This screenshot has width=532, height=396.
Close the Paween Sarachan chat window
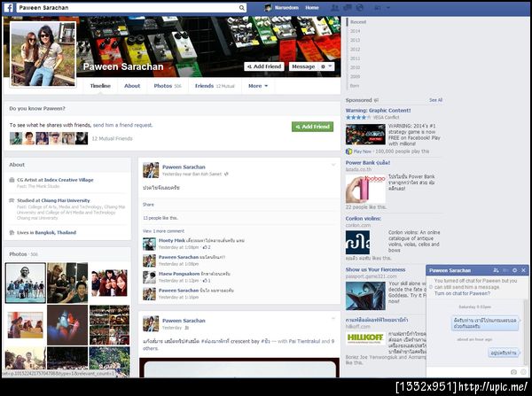pyautogui.click(x=523, y=270)
